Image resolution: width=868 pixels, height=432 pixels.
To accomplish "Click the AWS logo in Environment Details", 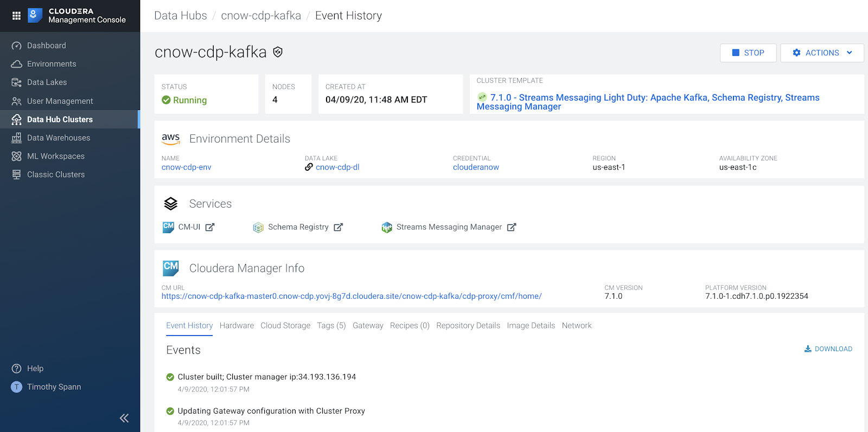I will 171,139.
